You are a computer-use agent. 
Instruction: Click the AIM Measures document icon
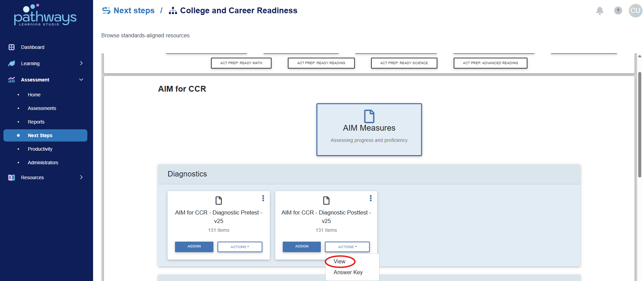[369, 116]
